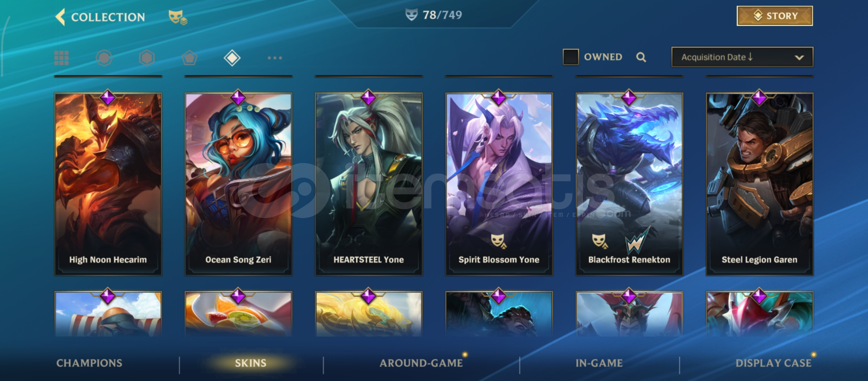This screenshot has height=381, width=868.
Task: Click the Story button
Action: coord(775,16)
